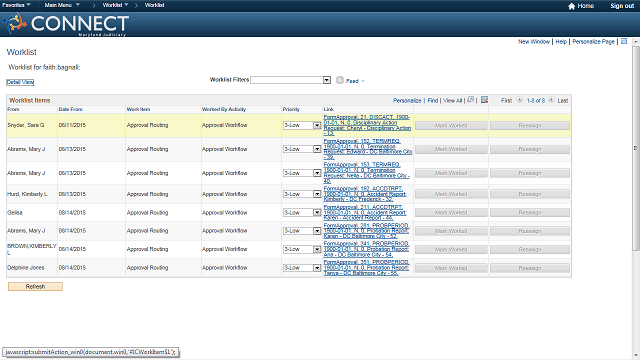Viewport: 640px width, 360px height.
Task: Click Mark Worked for FormApproval 281 row
Action: coord(451,231)
